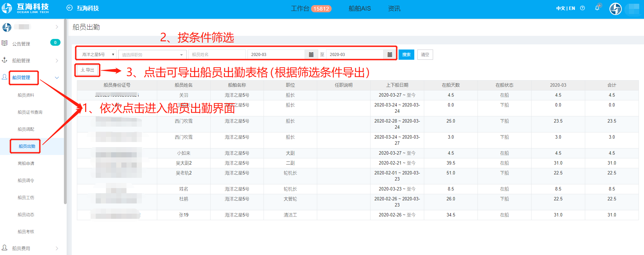The image size is (644, 255).
Task: Click the 清空 button
Action: tap(425, 55)
